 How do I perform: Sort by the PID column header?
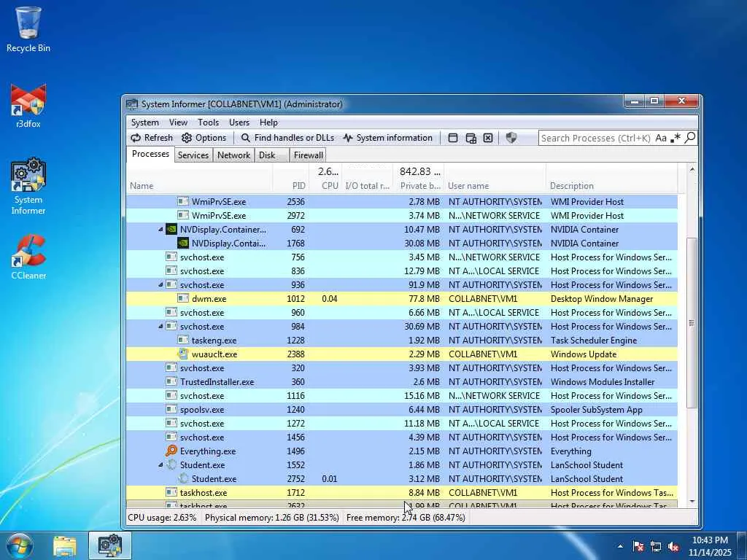click(290, 186)
